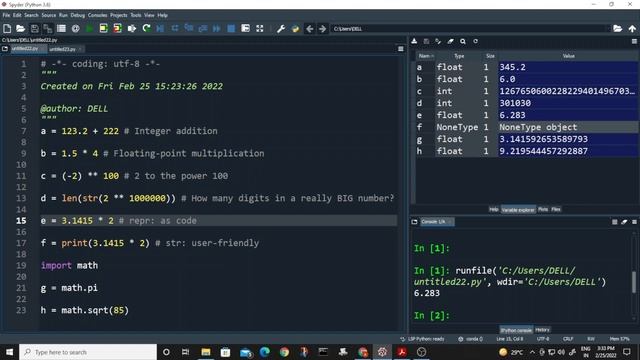Toggle fullscreen mode icon
The height and width of the screenshot is (360, 640).
[260, 29]
